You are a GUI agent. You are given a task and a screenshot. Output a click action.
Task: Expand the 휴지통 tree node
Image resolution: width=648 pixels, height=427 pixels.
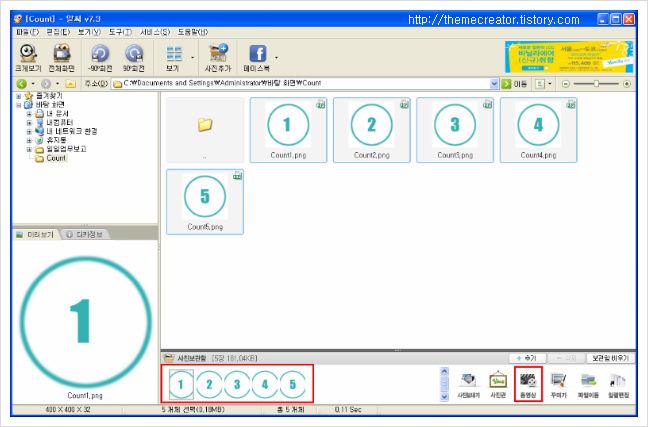pos(29,140)
